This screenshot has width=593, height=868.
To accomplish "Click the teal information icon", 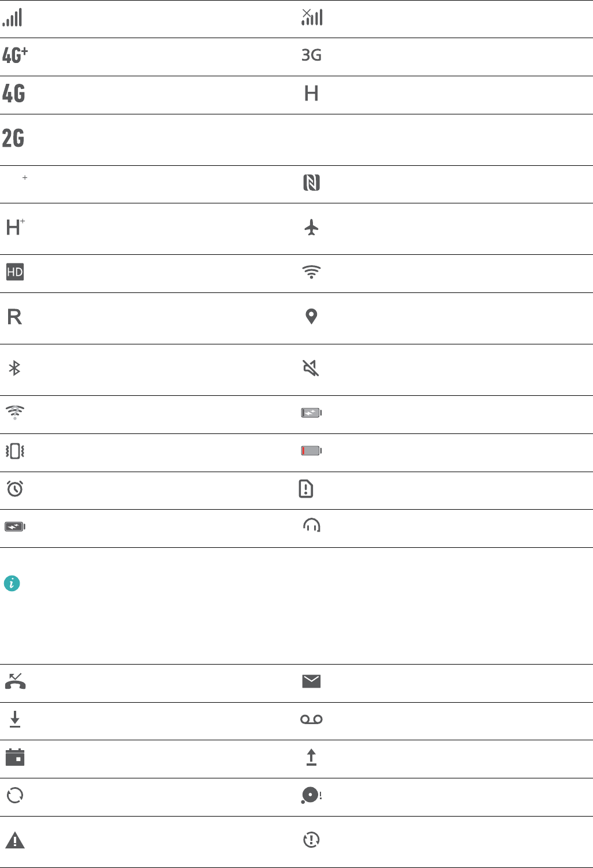I will pyautogui.click(x=12, y=584).
